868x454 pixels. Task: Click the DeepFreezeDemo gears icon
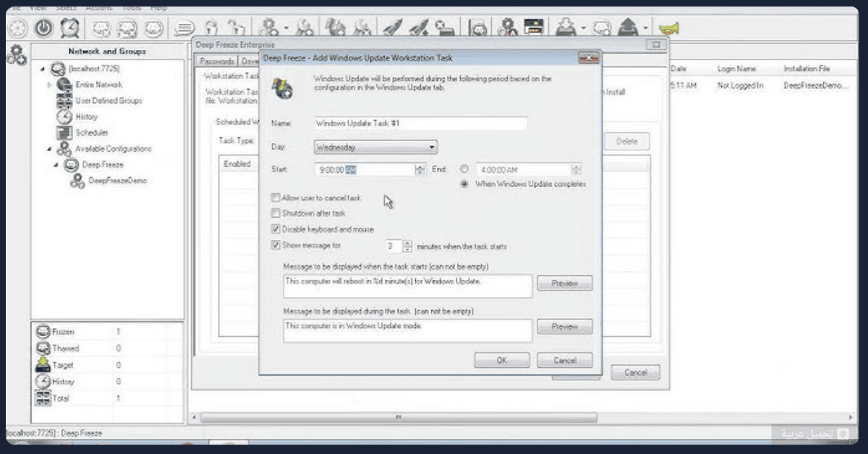pos(78,181)
